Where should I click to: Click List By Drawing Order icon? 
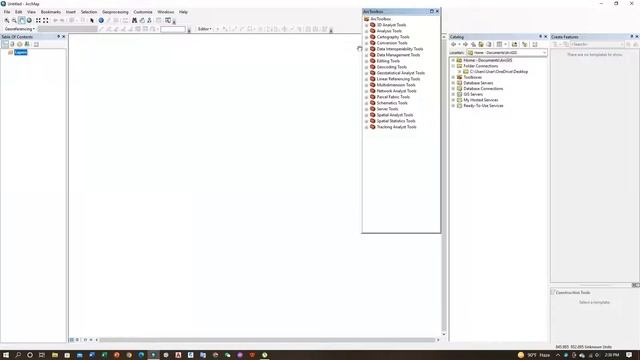coord(5,44)
